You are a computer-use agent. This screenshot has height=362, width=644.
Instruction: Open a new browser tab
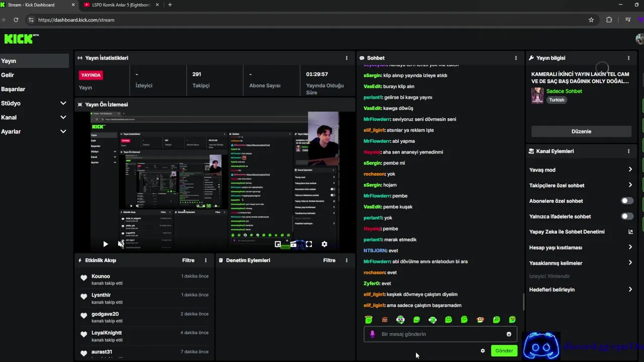170,5
